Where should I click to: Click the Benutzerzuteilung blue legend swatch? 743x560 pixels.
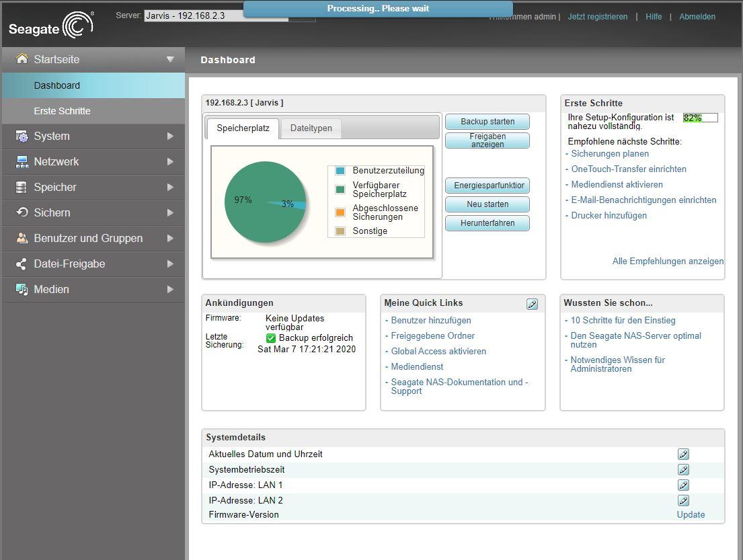point(340,171)
